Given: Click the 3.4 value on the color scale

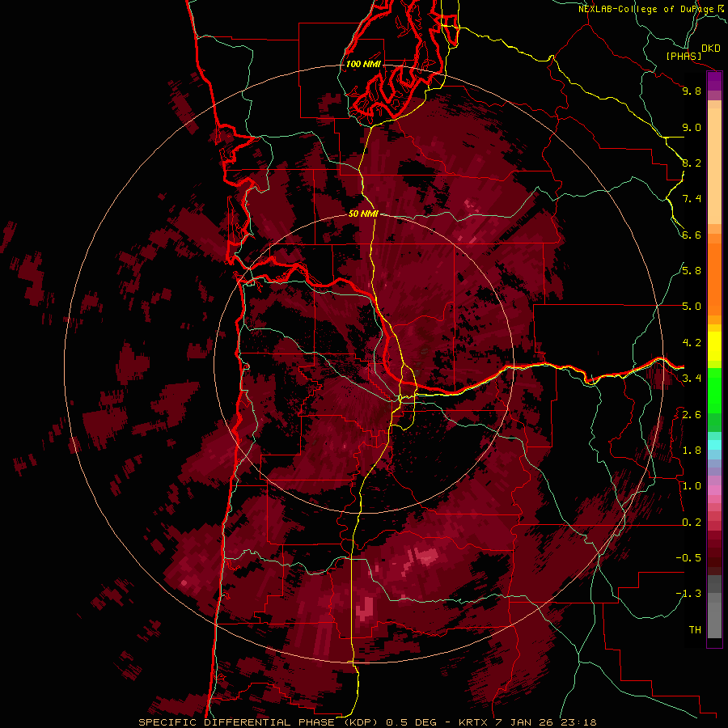Looking at the screenshot, I should click(692, 379).
